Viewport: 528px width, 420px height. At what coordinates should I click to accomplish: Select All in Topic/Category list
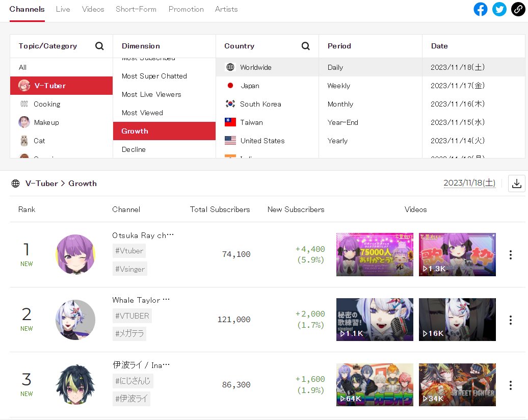click(x=61, y=67)
